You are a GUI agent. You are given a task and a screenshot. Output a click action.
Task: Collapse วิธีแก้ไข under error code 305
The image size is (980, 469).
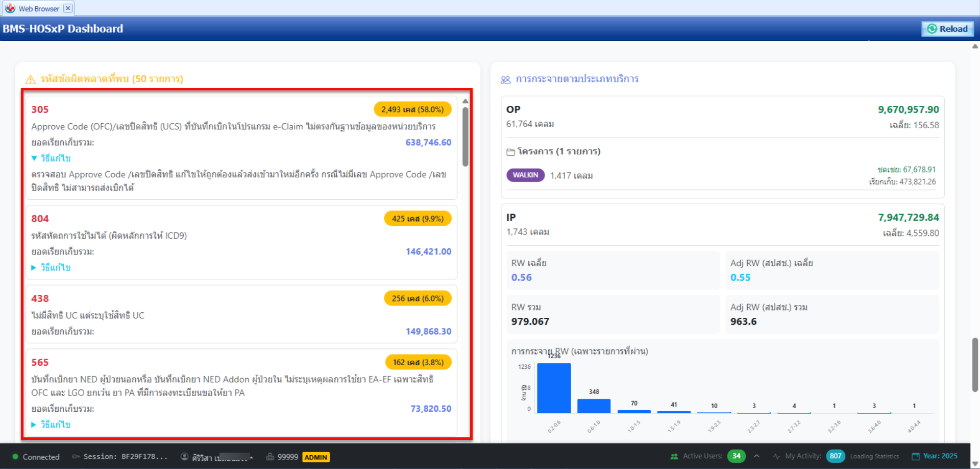(51, 158)
